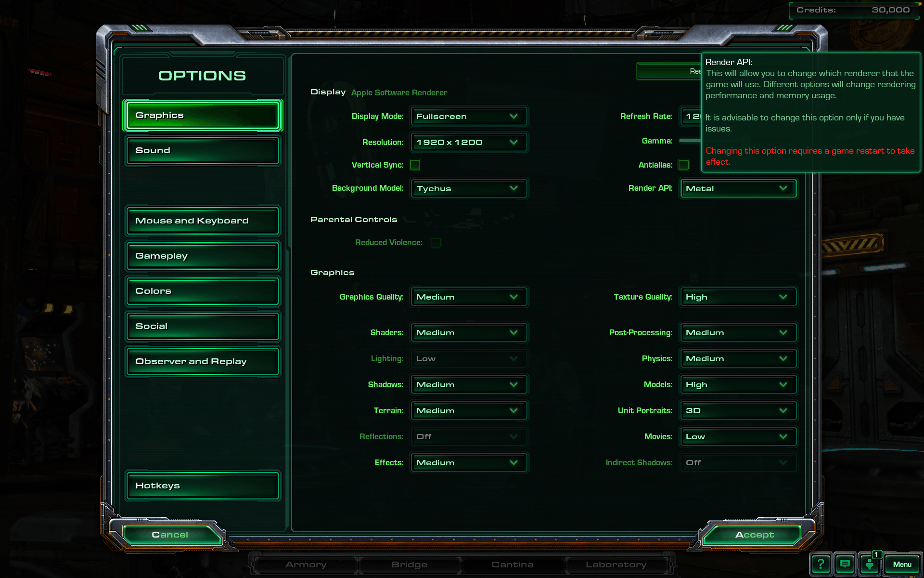
Task: Open the Resolution 1920 x 1200 dropdown
Action: pyautogui.click(x=468, y=143)
